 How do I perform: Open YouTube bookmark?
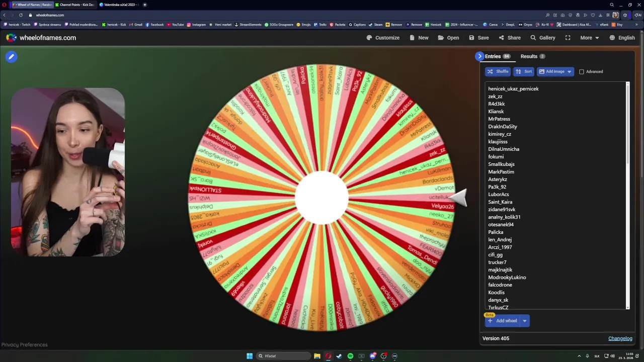pyautogui.click(x=176, y=25)
